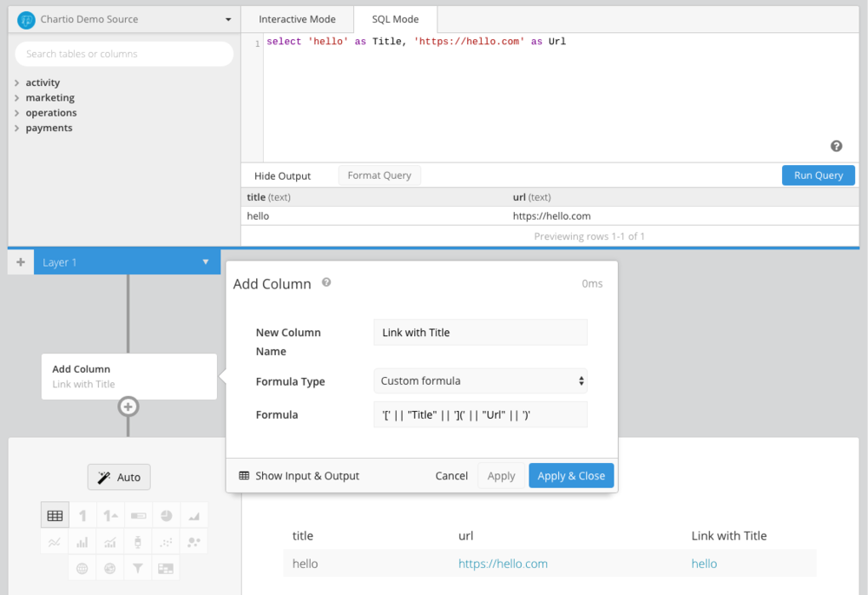The height and width of the screenshot is (595, 868).
Task: Select the second globe Bubble Map icon
Action: [x=109, y=568]
